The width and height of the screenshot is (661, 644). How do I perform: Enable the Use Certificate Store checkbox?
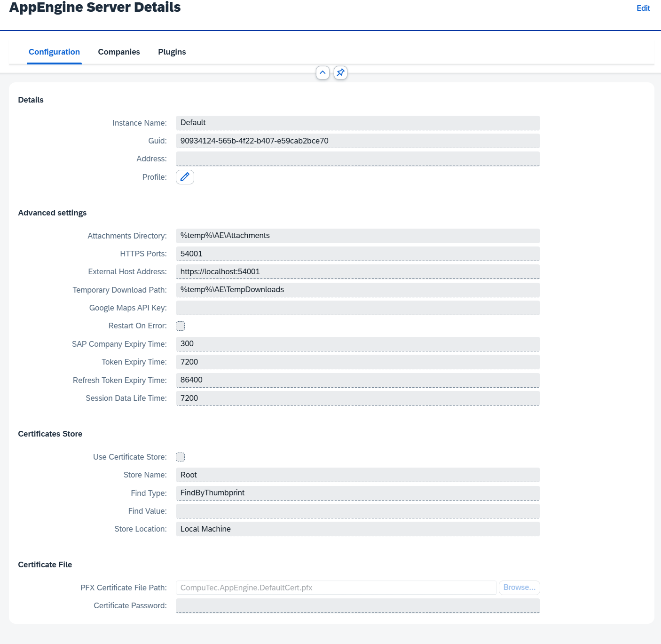[x=180, y=456]
